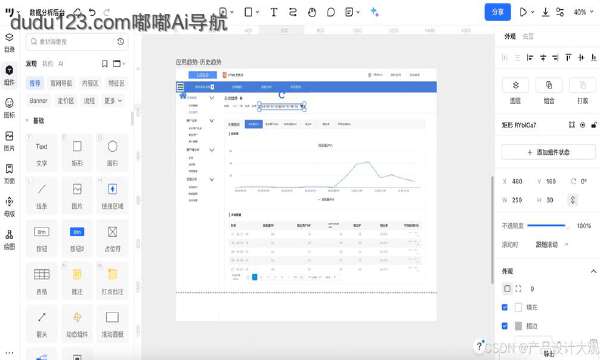Click the undo arrow icon

click(x=92, y=12)
